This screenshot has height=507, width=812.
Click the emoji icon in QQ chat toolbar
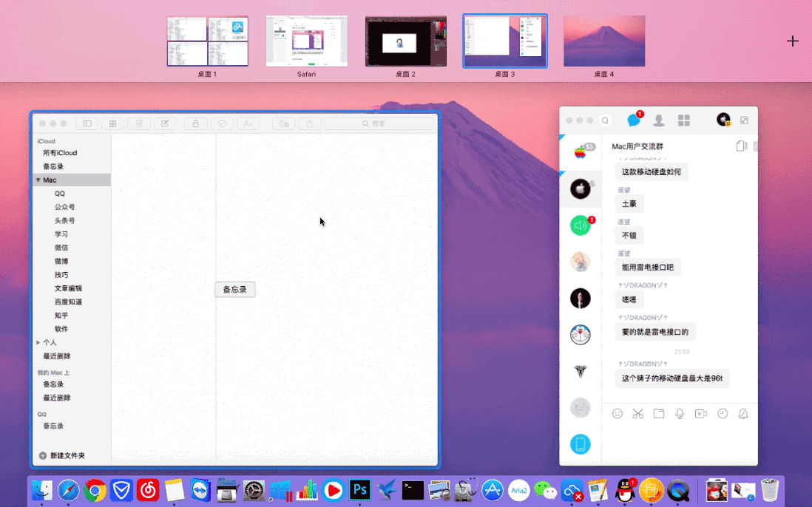pos(618,414)
